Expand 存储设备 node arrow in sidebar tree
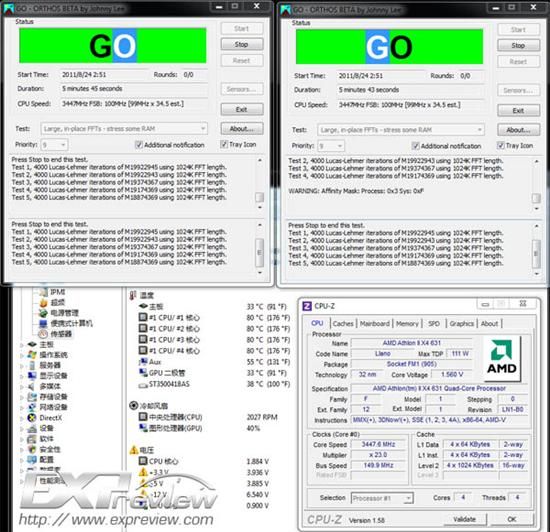This screenshot has height=532, width=550. click(22, 397)
